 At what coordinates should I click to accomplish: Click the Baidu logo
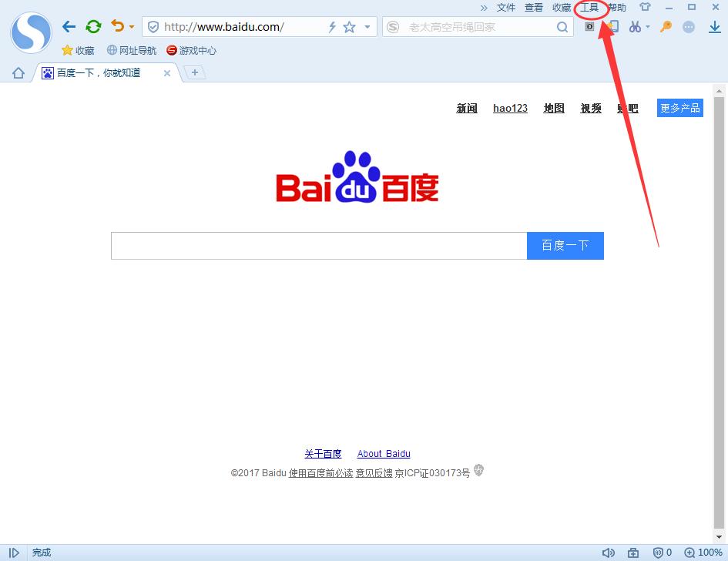click(x=357, y=177)
